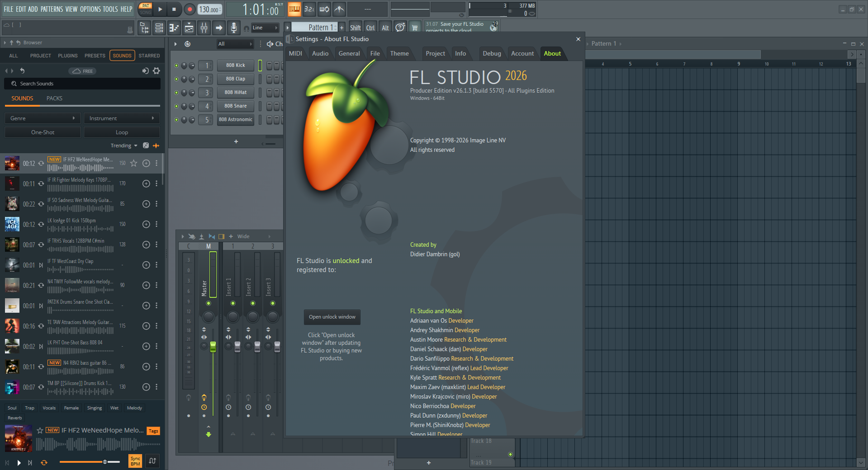Open the Account settings tab
The image size is (868, 470).
[522, 53]
